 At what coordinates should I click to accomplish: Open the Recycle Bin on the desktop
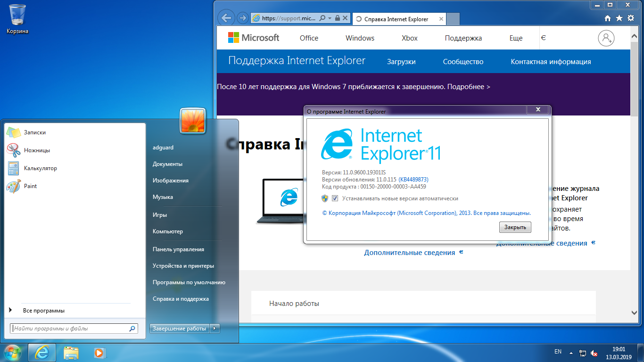(17, 19)
